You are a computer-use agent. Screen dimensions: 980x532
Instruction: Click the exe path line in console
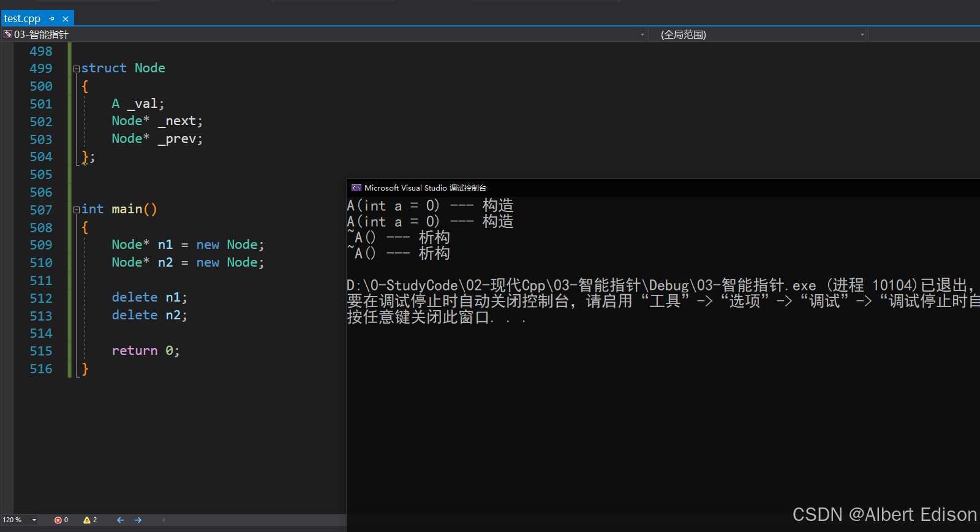(x=660, y=285)
